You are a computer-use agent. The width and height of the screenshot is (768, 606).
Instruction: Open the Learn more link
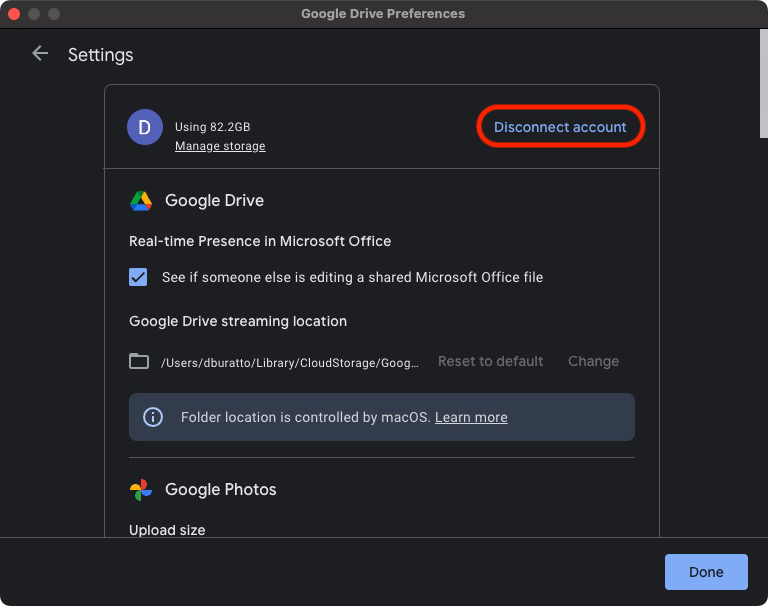click(471, 417)
